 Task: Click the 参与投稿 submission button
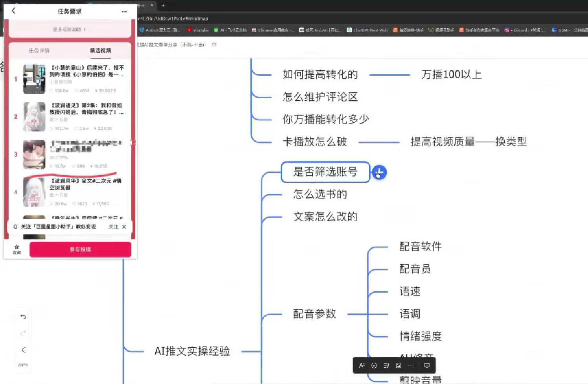[80, 249]
